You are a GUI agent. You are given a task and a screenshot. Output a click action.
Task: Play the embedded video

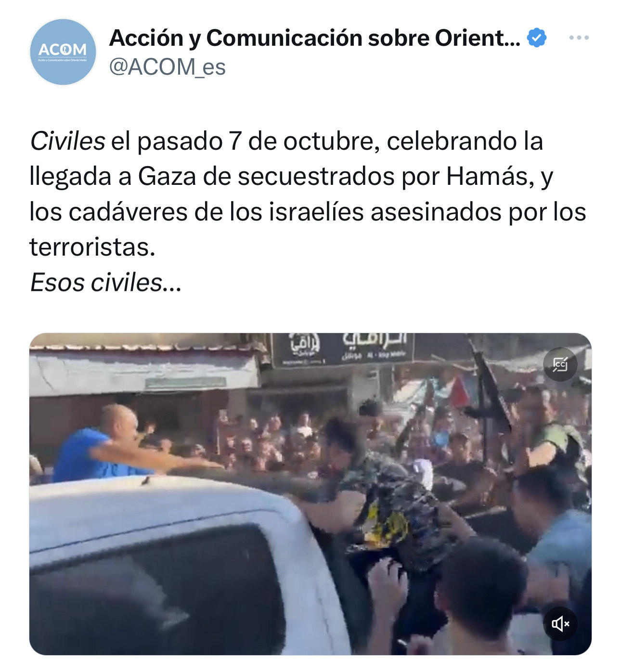point(310,494)
